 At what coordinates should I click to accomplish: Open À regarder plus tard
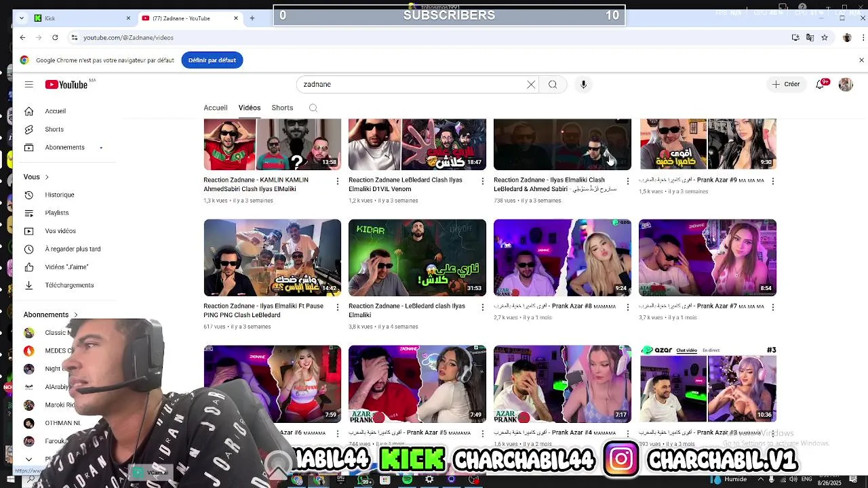tap(73, 249)
